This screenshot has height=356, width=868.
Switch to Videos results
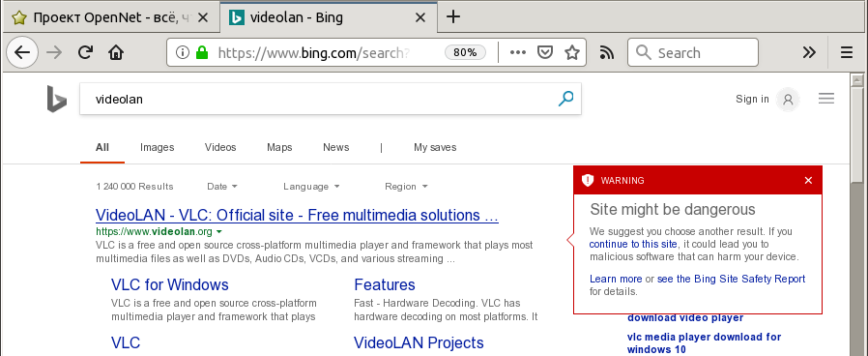click(x=220, y=147)
